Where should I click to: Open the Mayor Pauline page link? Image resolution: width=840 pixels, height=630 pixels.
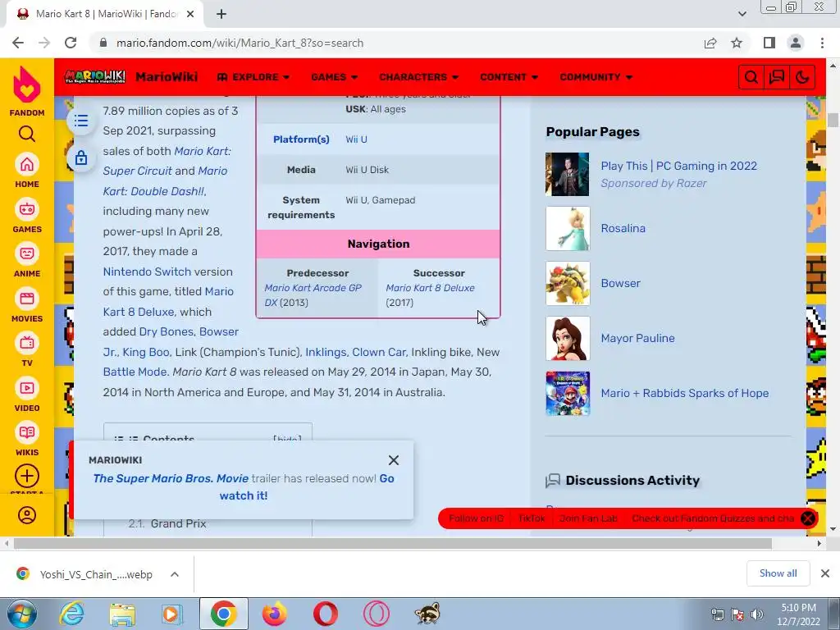pyautogui.click(x=637, y=338)
